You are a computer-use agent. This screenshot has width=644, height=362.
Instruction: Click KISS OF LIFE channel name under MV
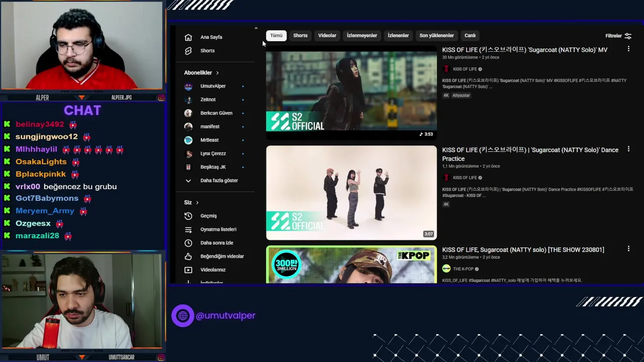(465, 69)
